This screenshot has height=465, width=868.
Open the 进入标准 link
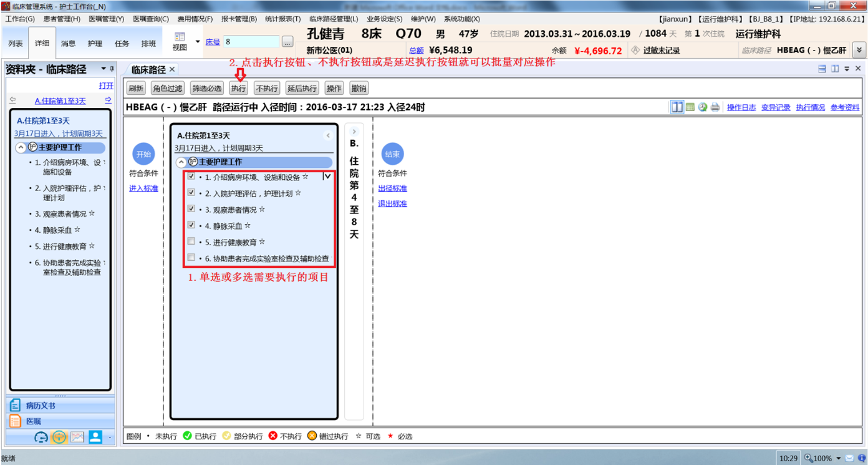pos(143,188)
